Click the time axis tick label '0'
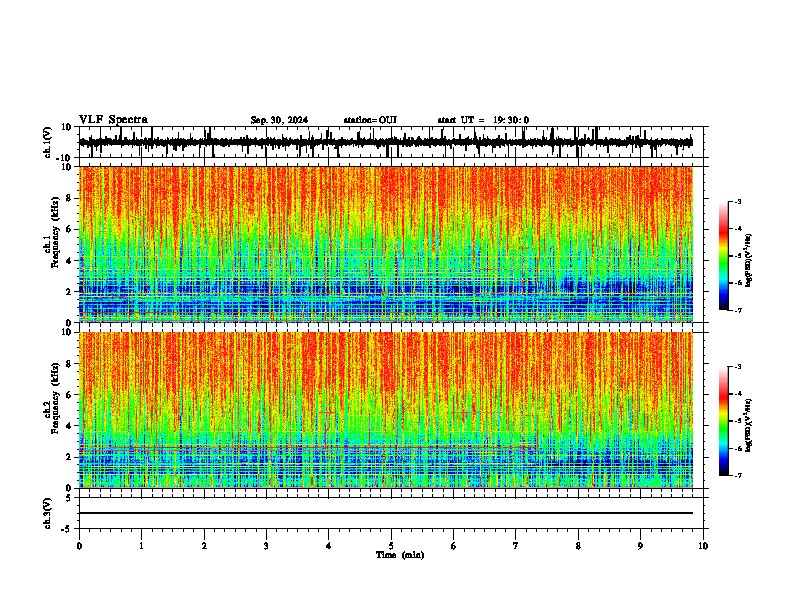The height and width of the screenshot is (612, 792). (x=79, y=546)
